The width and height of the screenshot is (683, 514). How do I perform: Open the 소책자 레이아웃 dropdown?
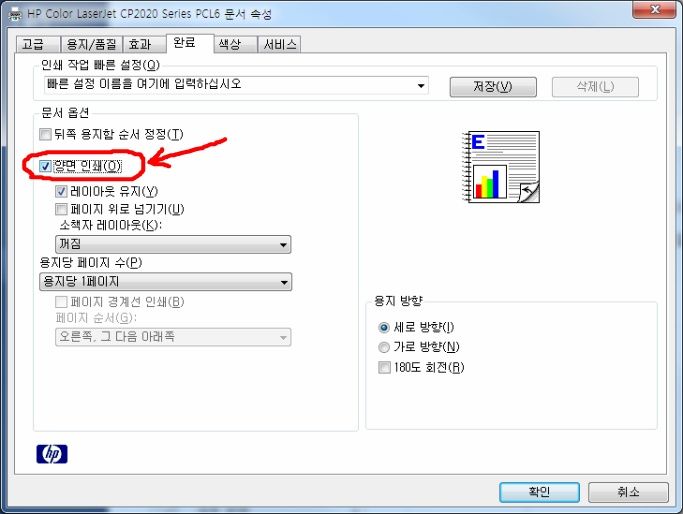click(x=173, y=244)
